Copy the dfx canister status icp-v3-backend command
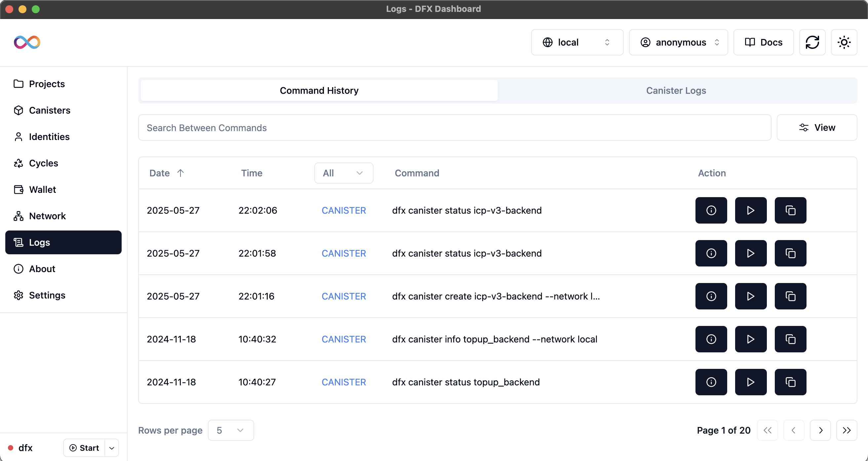 click(x=790, y=210)
